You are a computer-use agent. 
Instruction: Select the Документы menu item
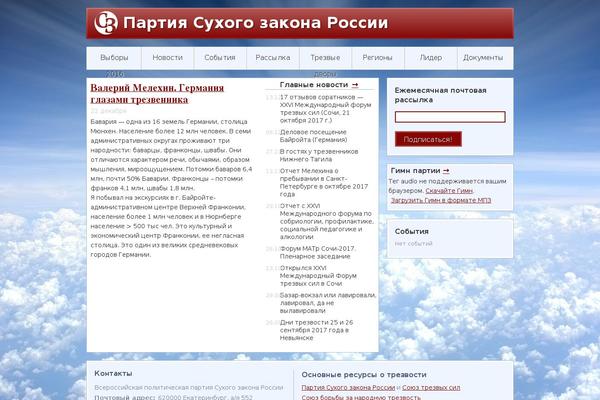tap(483, 58)
